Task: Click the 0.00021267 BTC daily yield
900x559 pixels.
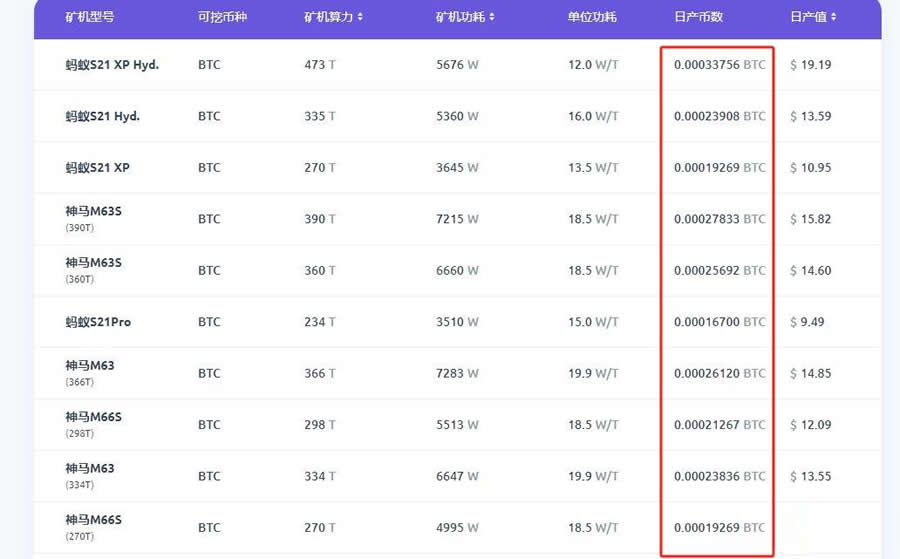Action: (x=720, y=425)
